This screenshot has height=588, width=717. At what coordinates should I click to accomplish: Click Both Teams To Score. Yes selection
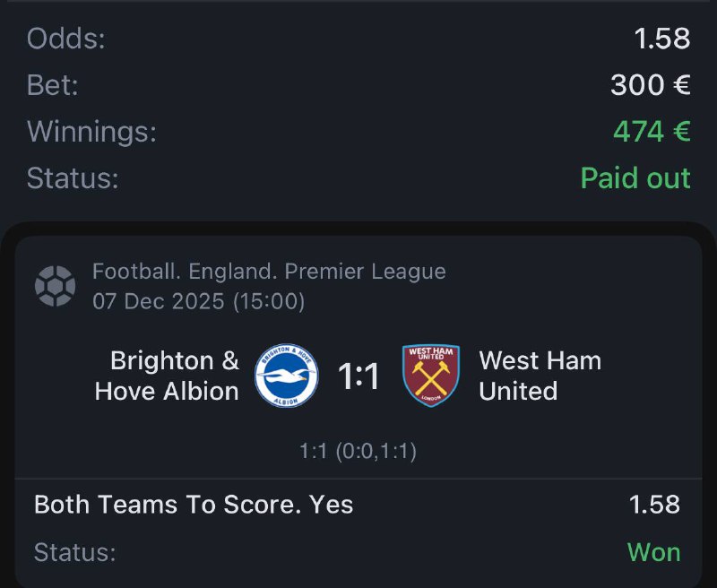194,505
